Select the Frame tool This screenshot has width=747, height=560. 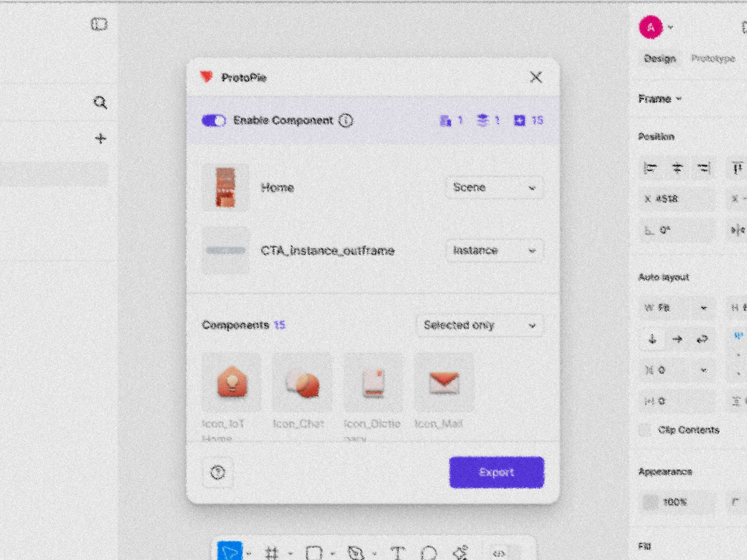click(x=272, y=553)
